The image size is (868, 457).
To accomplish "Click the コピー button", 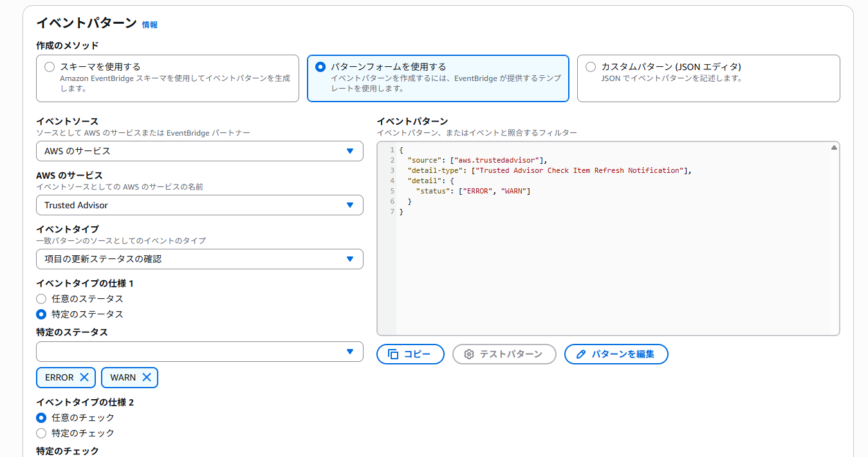I will coord(411,354).
